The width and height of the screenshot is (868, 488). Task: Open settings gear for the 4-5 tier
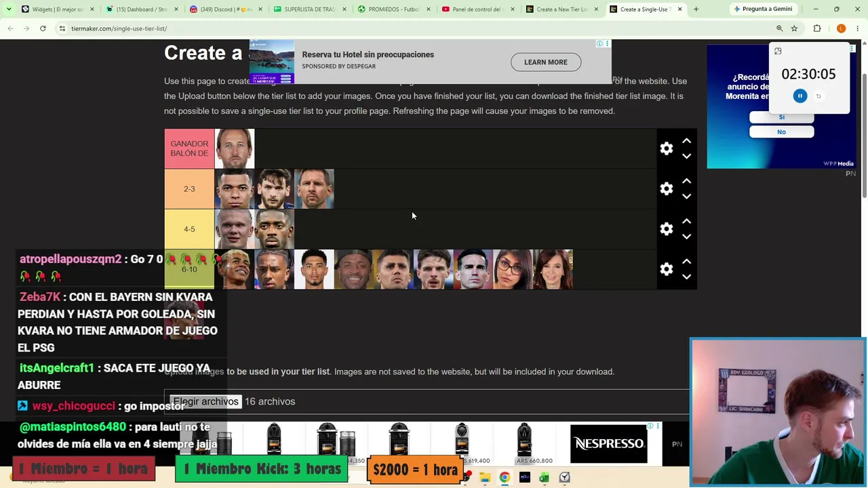coord(667,229)
